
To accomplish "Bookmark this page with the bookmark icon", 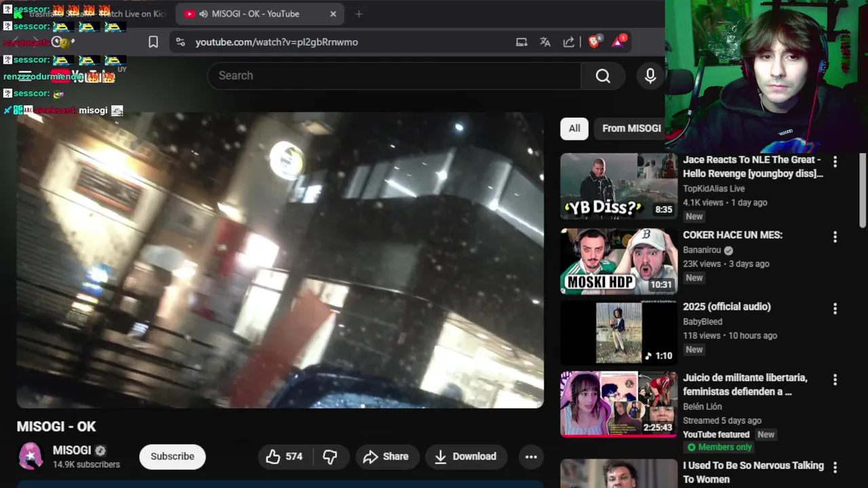I will tap(153, 42).
